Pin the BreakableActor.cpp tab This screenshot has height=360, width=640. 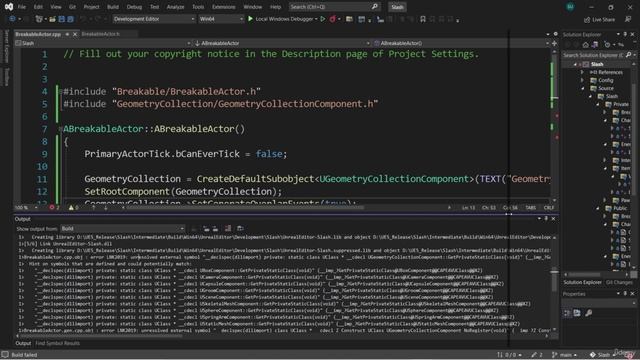pyautogui.click(x=67, y=34)
